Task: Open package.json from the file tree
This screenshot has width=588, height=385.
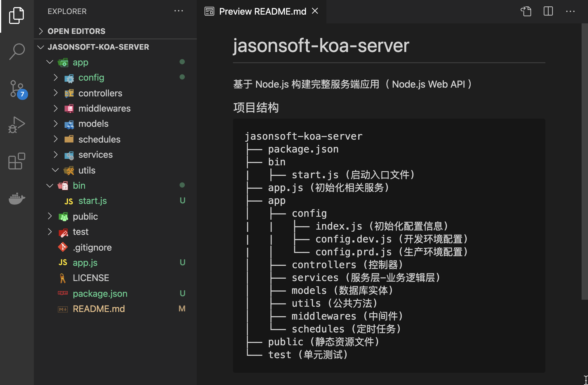Action: point(100,294)
